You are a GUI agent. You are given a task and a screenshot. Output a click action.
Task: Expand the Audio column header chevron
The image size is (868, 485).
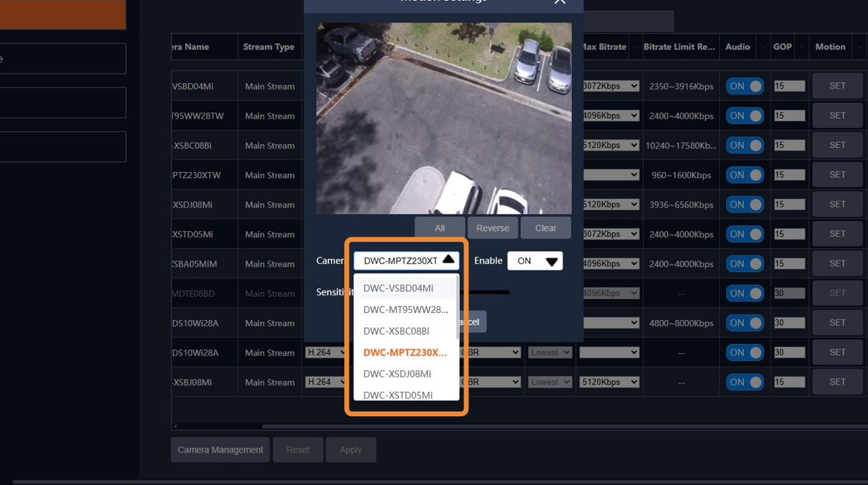(x=763, y=47)
